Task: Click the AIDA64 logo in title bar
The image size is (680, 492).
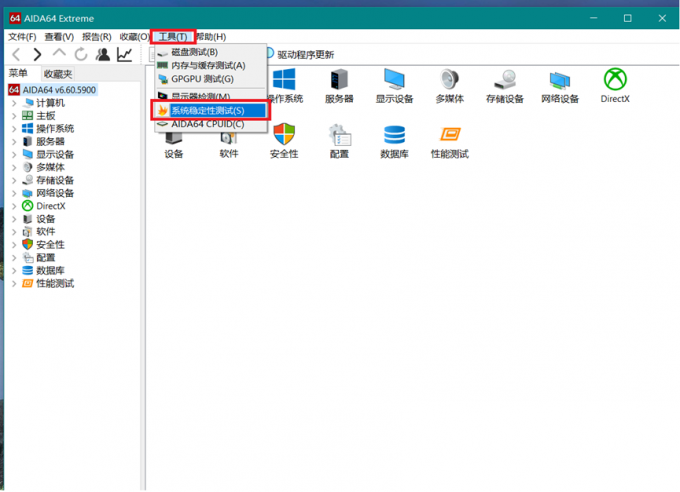Action: click(x=15, y=18)
